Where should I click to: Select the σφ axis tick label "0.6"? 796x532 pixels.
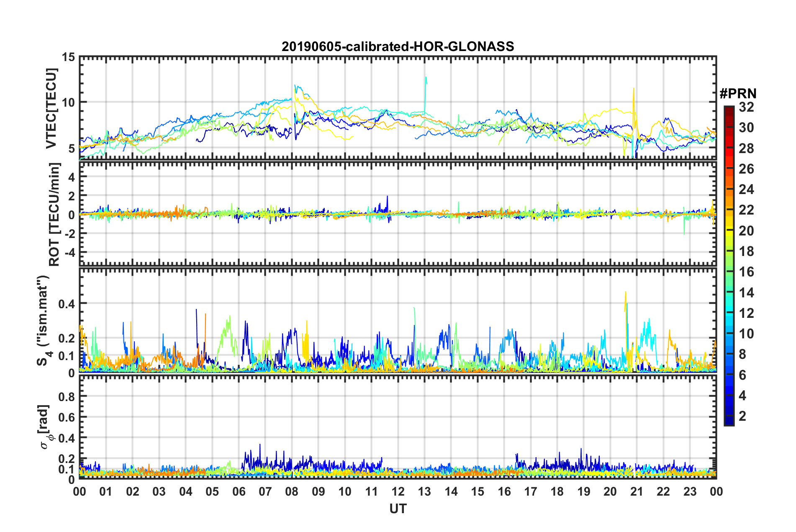point(67,417)
